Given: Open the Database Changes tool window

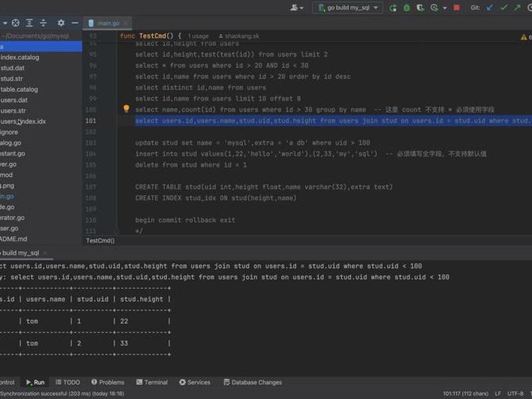Looking at the screenshot, I should pos(253,382).
